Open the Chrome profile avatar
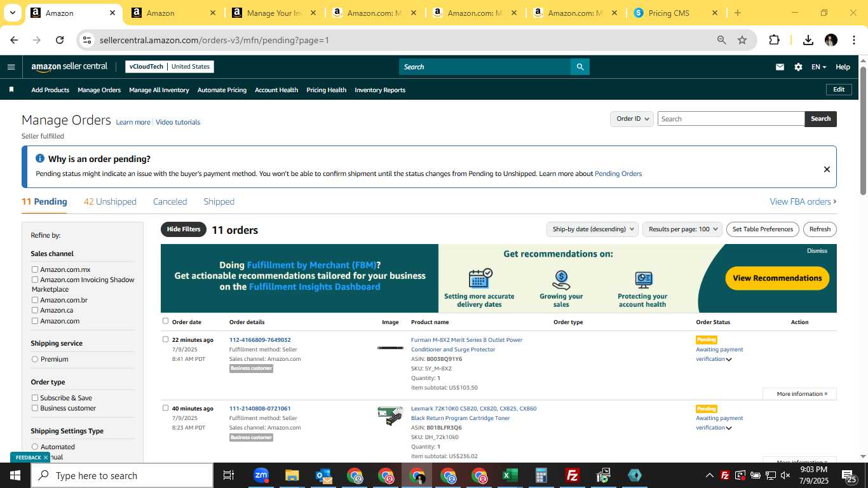Image resolution: width=868 pixels, height=488 pixels. tap(831, 40)
